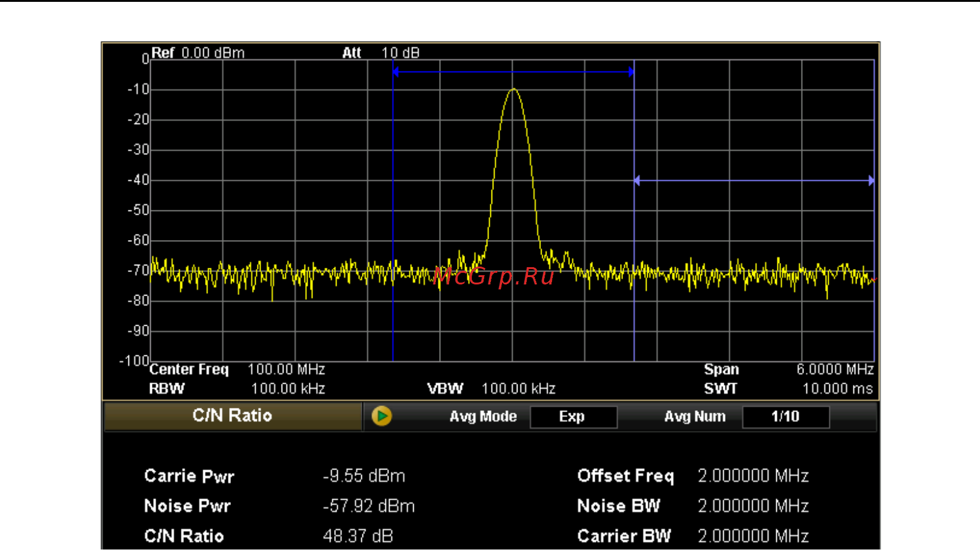
Task: Click the Carrier BW label
Action: [x=624, y=536]
